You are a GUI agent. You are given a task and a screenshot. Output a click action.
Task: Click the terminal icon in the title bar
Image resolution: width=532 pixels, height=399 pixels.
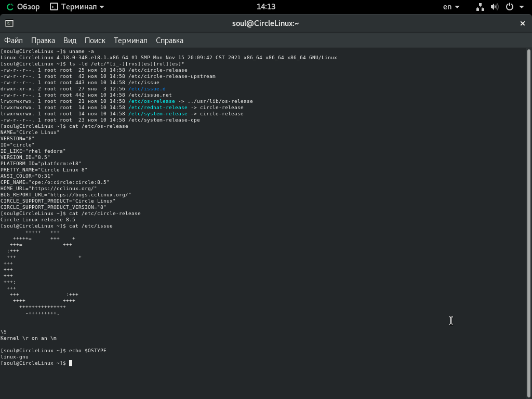coord(9,23)
